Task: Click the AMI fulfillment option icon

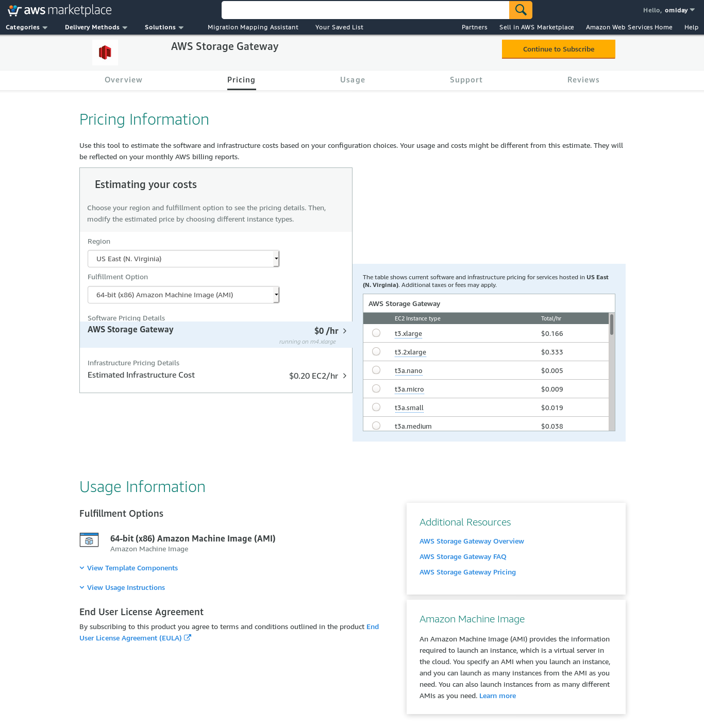Action: point(89,540)
